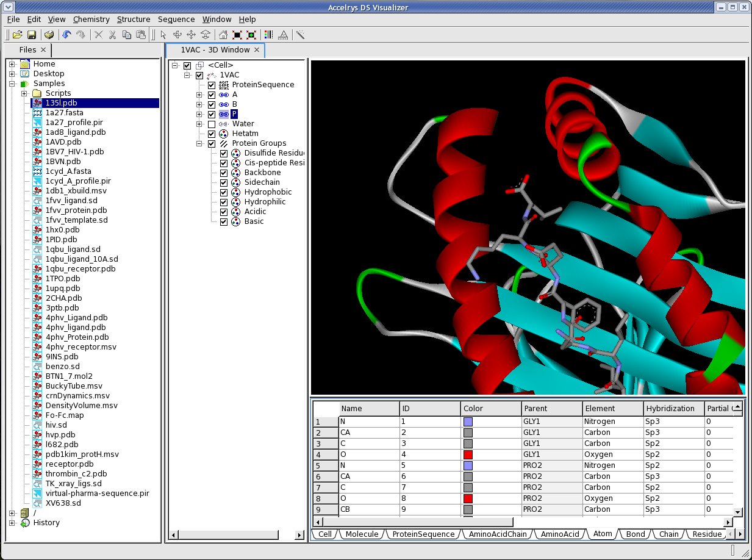752x560 pixels.
Task: Uncheck the Hetatm checkbox
Action: [x=212, y=134]
